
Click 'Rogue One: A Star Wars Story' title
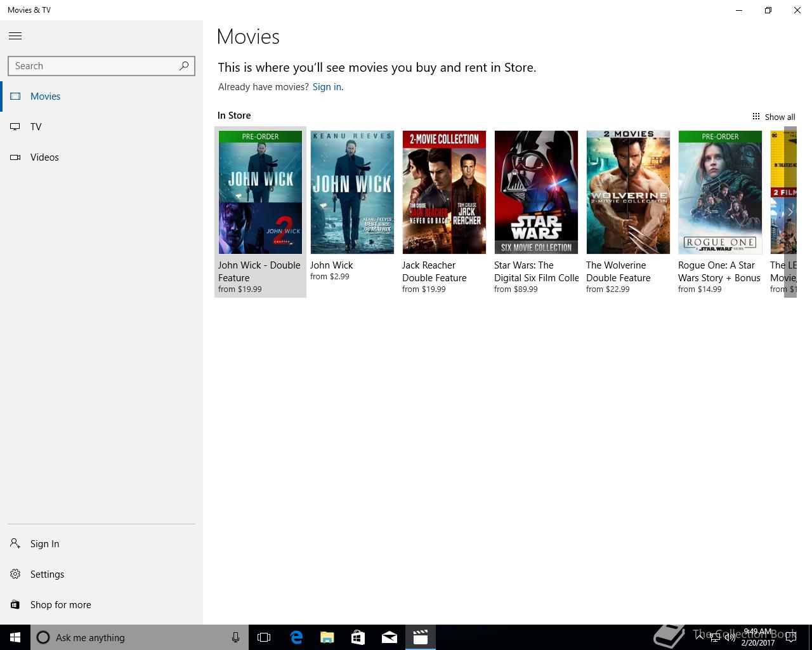pyautogui.click(x=719, y=272)
